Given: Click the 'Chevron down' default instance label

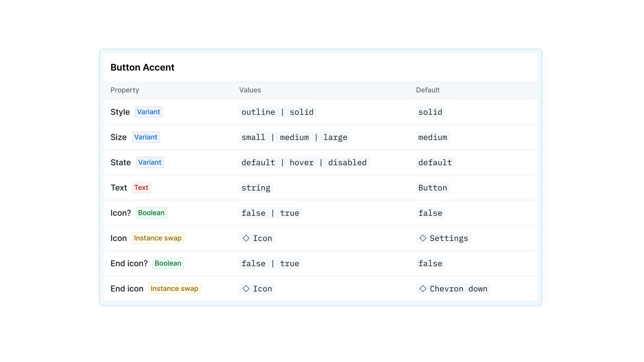Looking at the screenshot, I should tap(459, 289).
